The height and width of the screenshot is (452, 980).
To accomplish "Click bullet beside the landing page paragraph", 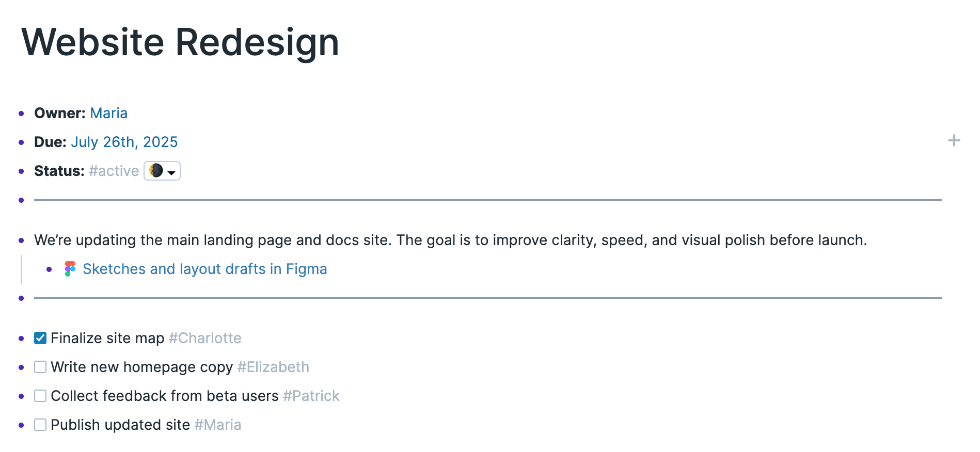I will (21, 240).
